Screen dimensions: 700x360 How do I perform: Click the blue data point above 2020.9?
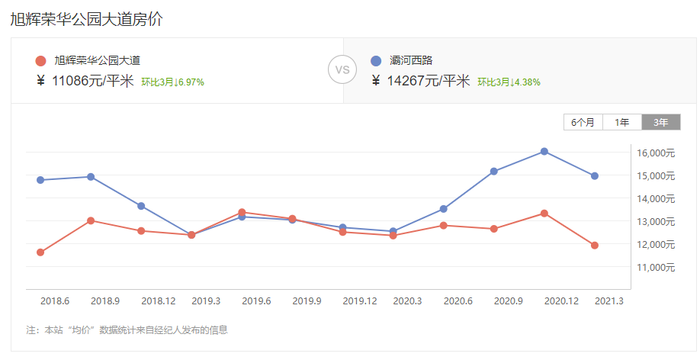pyautogui.click(x=494, y=172)
